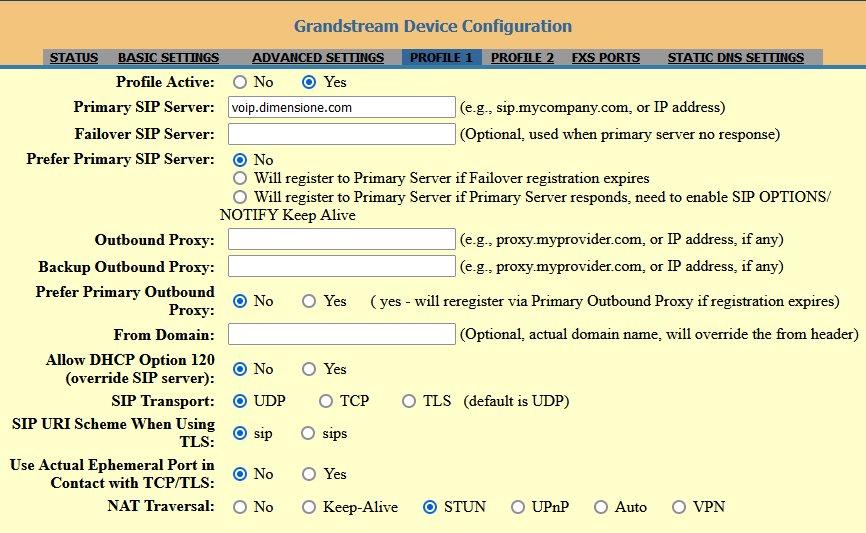The height and width of the screenshot is (533, 866).
Task: Switch to the BASIC SETTINGS tab
Action: (x=168, y=57)
